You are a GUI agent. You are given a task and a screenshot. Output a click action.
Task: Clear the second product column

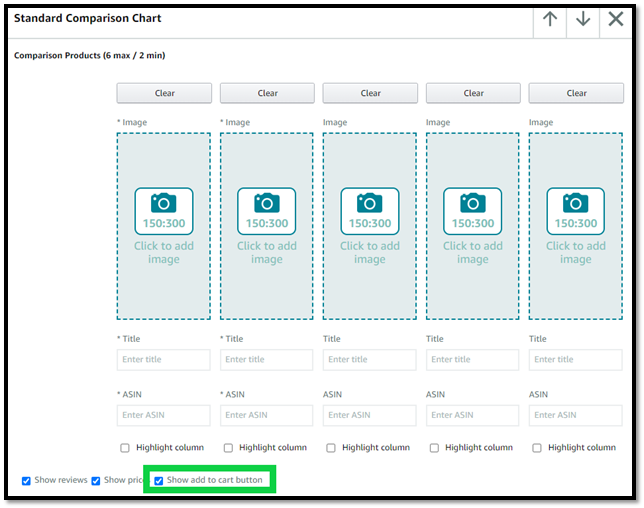click(267, 93)
